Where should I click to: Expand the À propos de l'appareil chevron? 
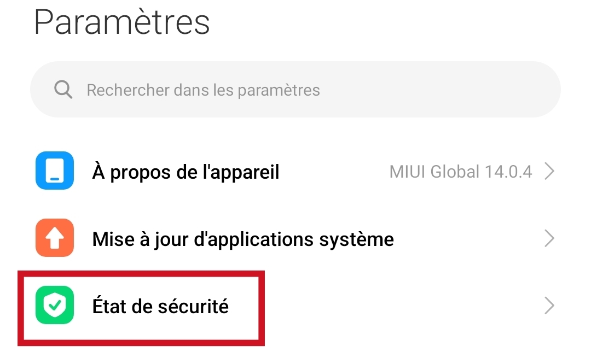click(x=549, y=172)
